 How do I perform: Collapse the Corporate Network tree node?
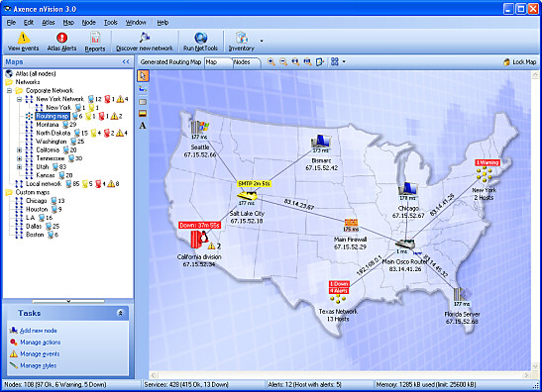coord(9,90)
